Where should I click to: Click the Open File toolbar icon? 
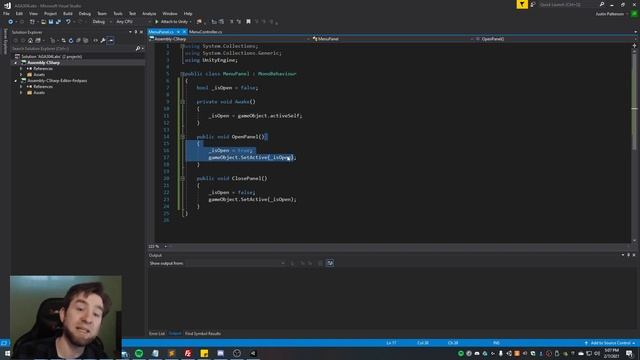pos(43,22)
